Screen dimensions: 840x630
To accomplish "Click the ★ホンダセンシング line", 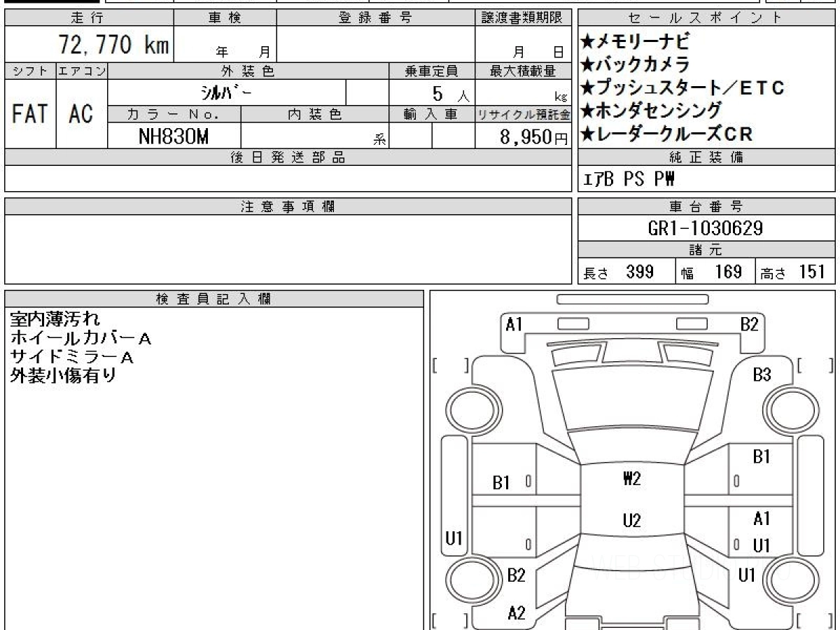I will click(x=651, y=111).
